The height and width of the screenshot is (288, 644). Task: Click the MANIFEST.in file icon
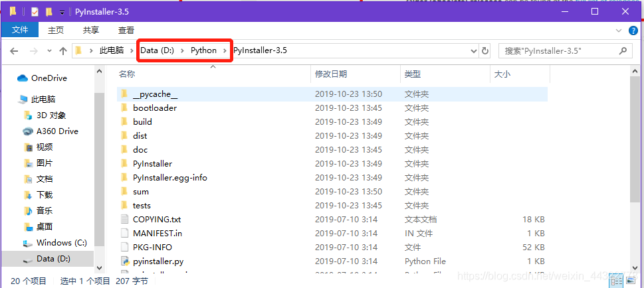pos(124,234)
